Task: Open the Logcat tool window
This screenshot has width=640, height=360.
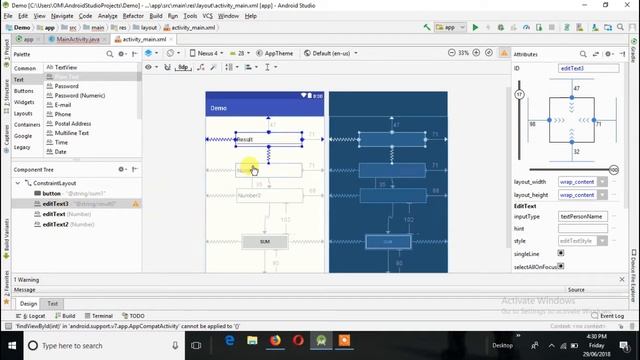Action: (x=31, y=316)
